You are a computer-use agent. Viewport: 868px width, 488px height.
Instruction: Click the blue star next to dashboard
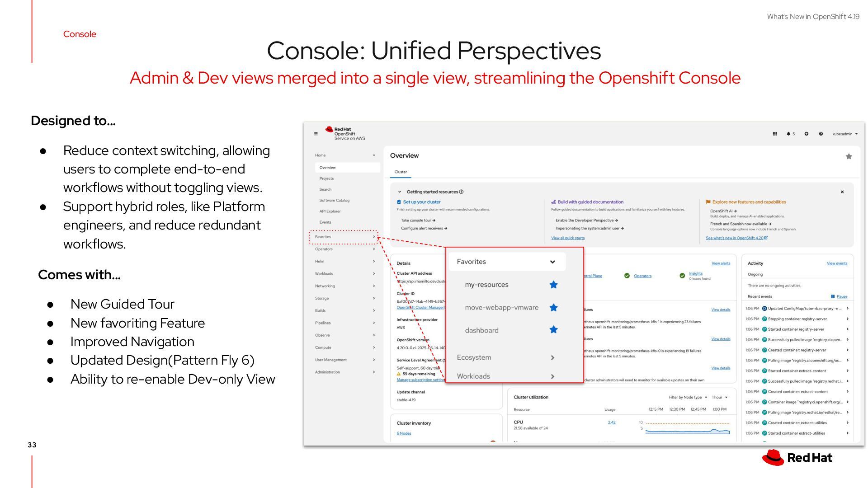point(553,330)
